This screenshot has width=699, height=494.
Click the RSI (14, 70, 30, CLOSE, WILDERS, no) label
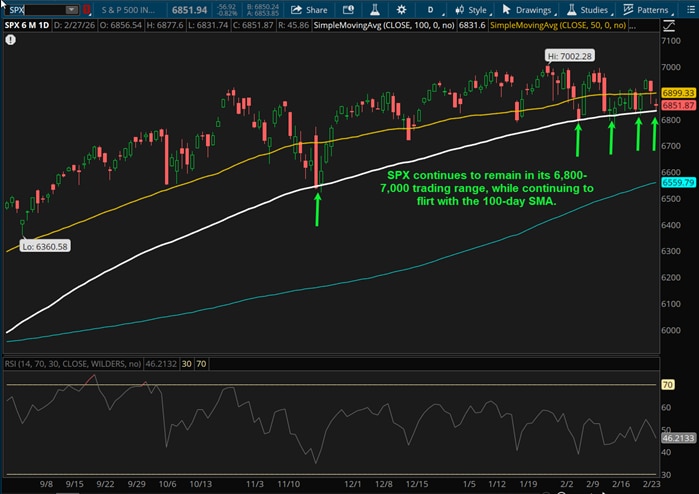73,364
